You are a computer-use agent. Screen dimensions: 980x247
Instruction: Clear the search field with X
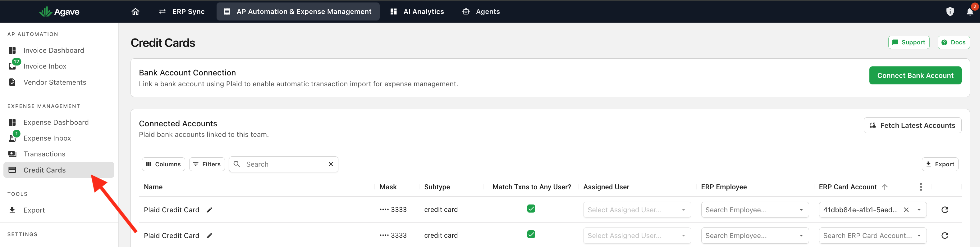tap(331, 164)
